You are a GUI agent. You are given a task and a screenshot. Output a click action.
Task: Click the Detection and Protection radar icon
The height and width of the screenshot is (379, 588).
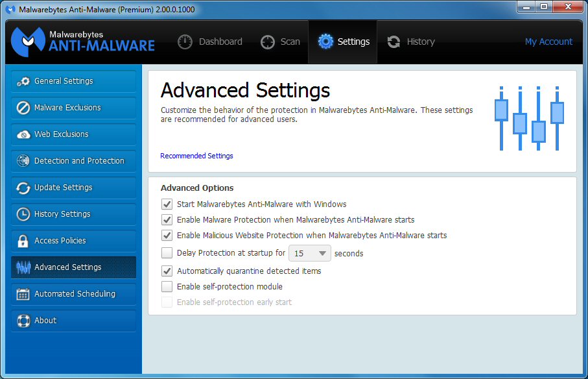(x=23, y=160)
